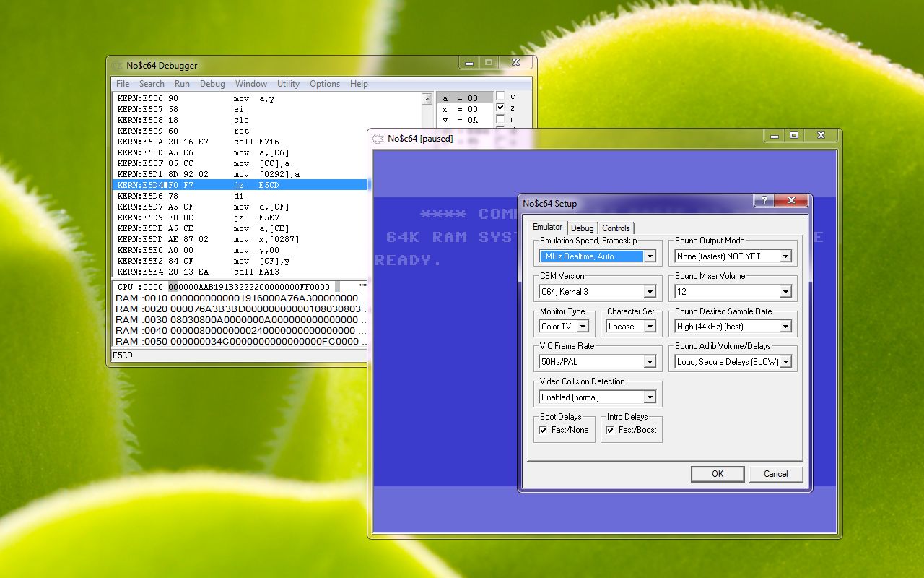Click the No$c64 Debugger title bar icon
This screenshot has width=924, height=578.
118,65
